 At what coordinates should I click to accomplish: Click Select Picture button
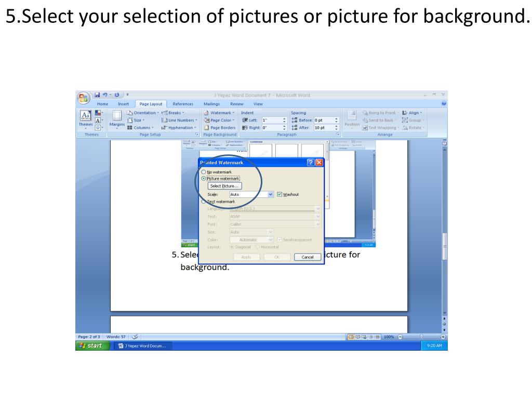pos(224,186)
